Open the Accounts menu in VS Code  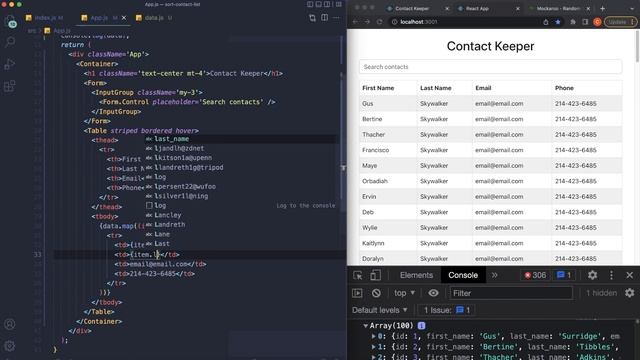(10, 324)
